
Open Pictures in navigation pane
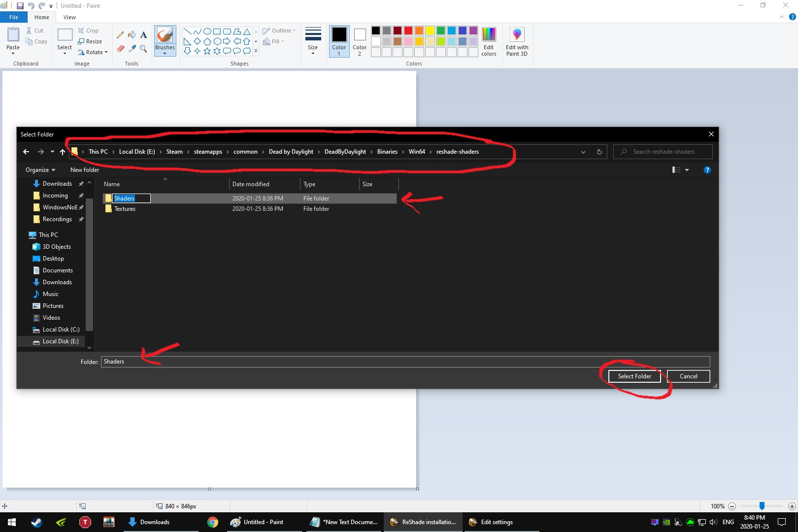48,306
